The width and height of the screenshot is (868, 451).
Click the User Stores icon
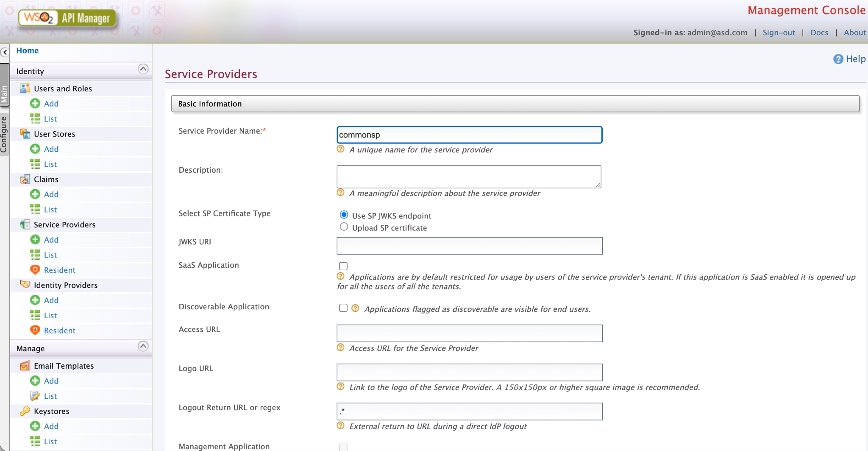pos(25,134)
